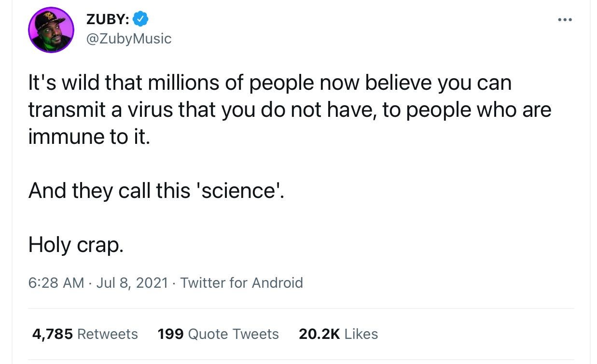Open the Quote Tweets label list
This screenshot has height=364, width=597.
(233, 334)
